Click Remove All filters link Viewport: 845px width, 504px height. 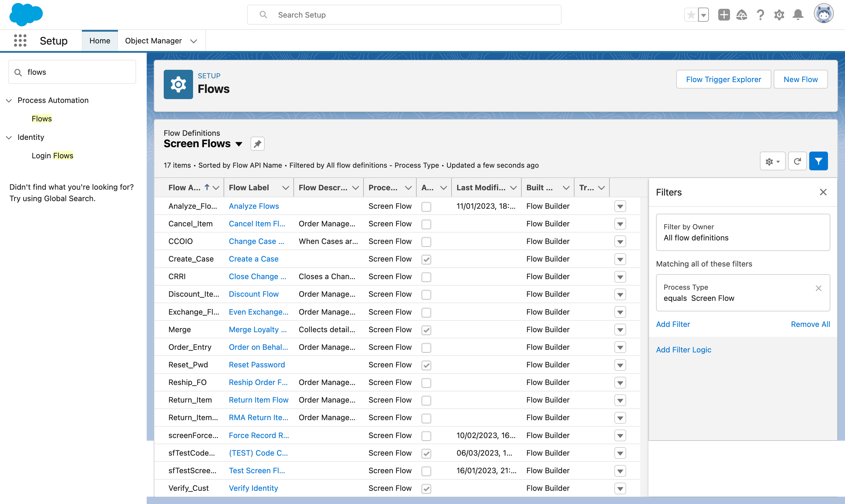click(810, 324)
